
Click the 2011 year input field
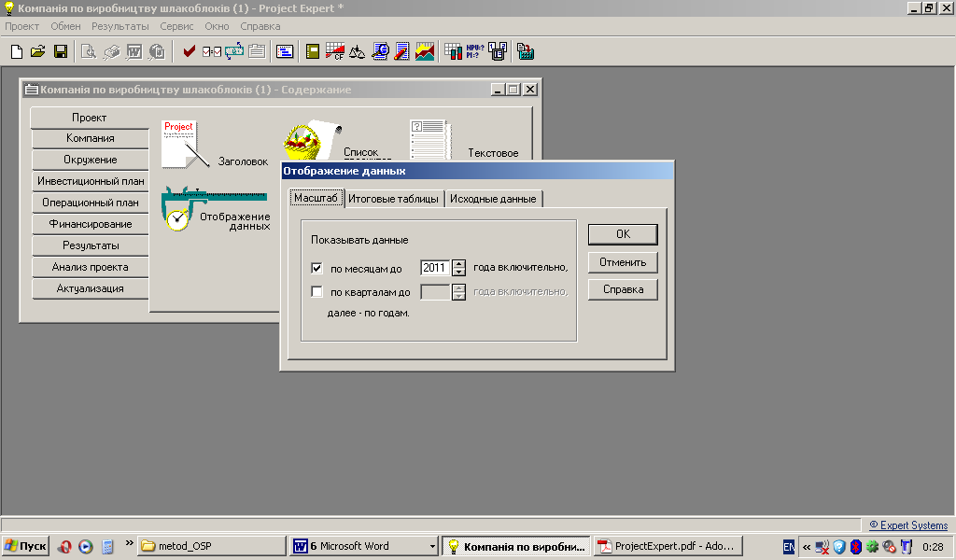pos(435,268)
